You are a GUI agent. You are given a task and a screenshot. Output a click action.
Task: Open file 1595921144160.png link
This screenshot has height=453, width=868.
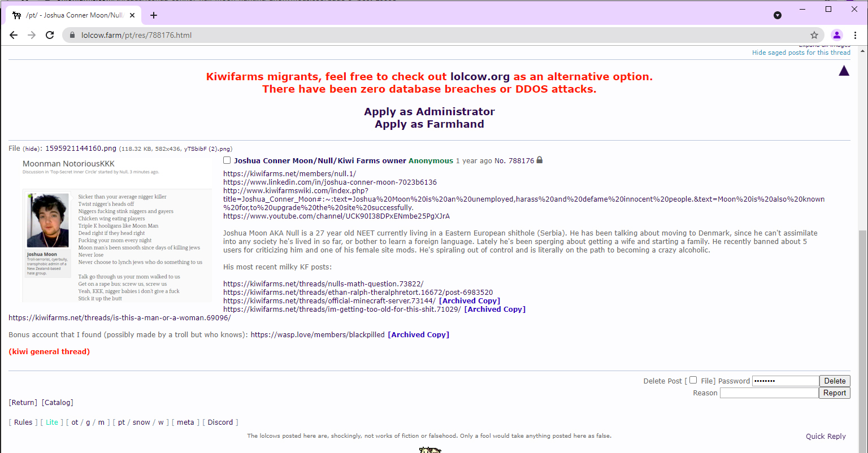pos(81,149)
